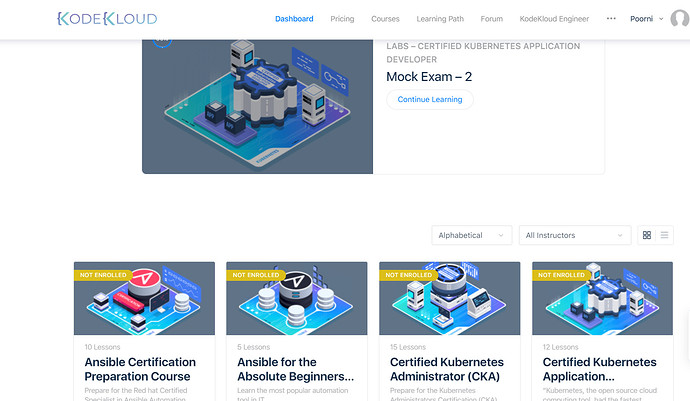Click the user avatar icon
Screen dimensions: 690x401
680,18
